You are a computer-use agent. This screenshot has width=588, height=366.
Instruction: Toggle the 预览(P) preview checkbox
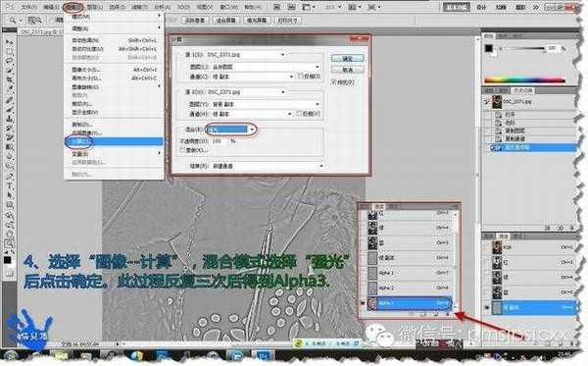[x=334, y=81]
